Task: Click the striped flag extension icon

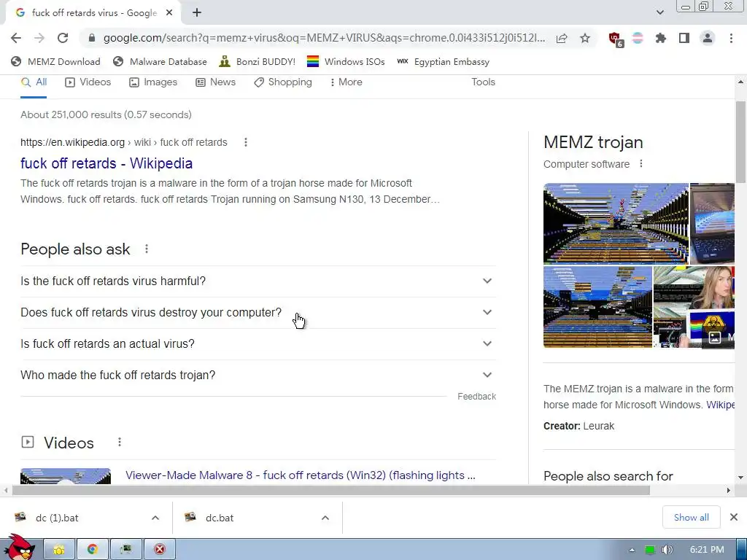Action: pos(638,38)
